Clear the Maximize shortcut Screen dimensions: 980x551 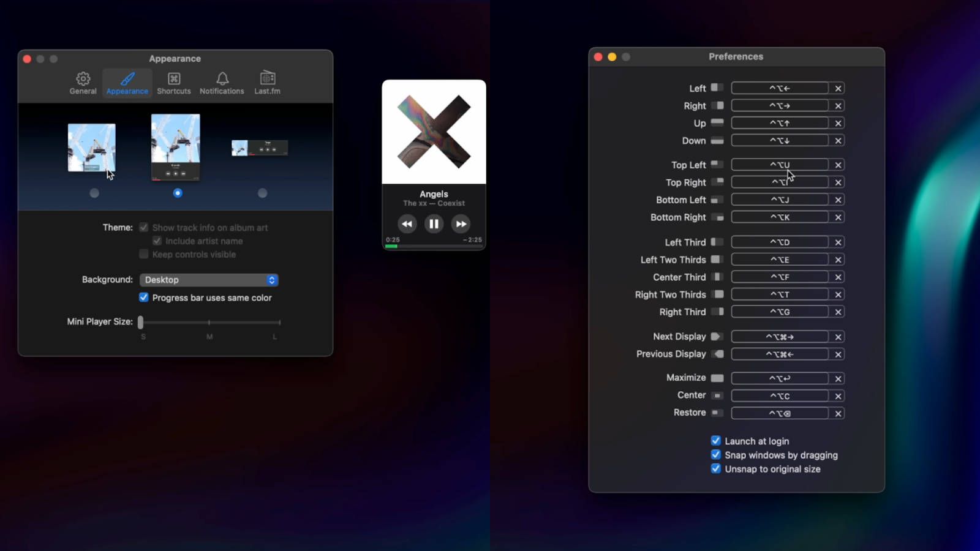[838, 378]
